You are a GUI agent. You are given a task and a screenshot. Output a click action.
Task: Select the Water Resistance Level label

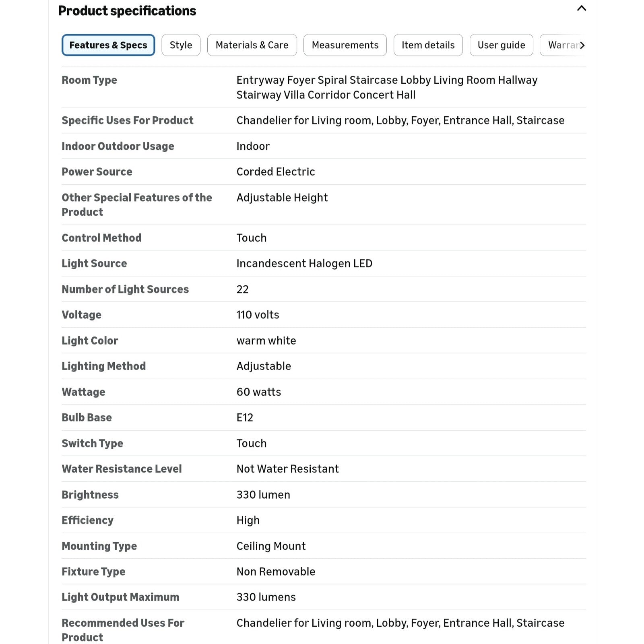122,469
